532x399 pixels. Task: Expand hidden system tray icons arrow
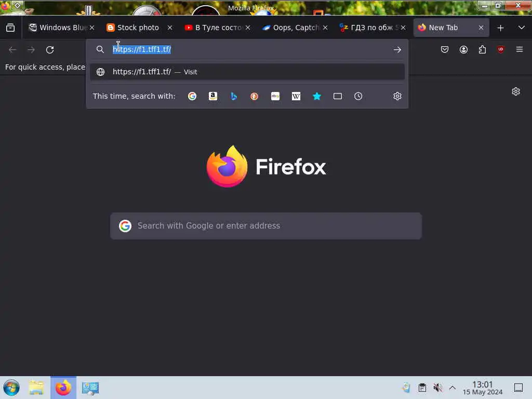tap(453, 388)
